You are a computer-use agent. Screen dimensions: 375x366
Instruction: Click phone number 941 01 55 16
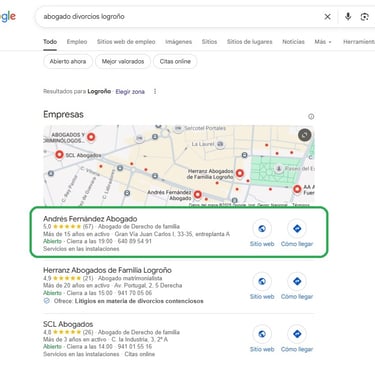(135, 347)
